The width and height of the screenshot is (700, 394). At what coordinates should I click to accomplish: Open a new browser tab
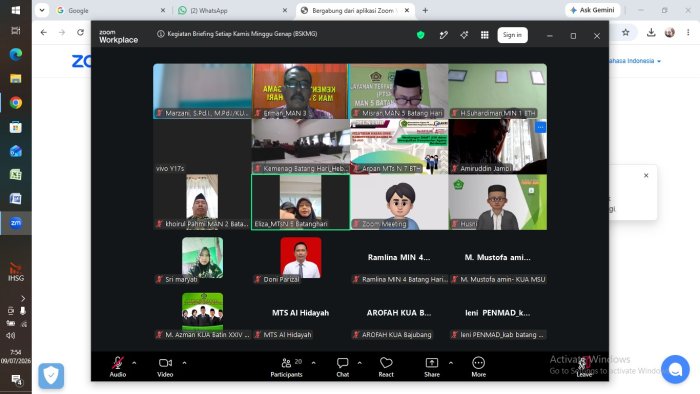425,10
